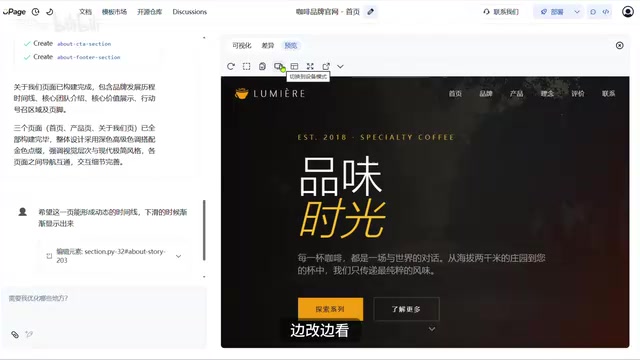
Task: Click the LUMIÈRE logo in the preview
Action: click(x=270, y=93)
